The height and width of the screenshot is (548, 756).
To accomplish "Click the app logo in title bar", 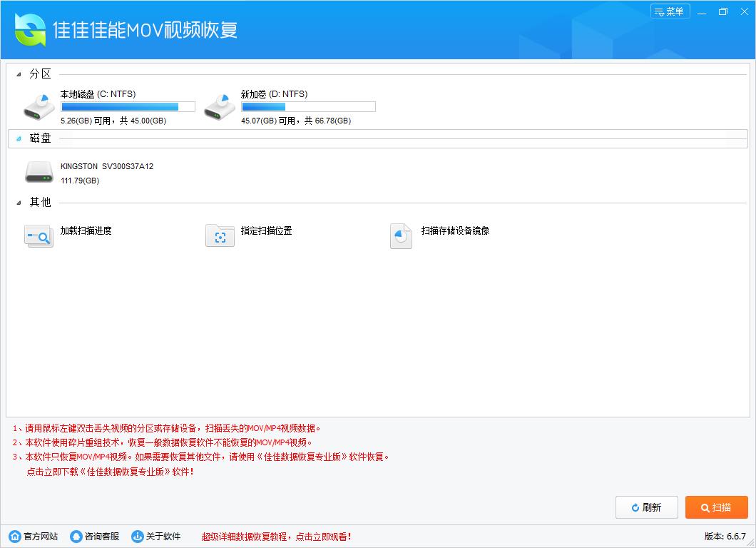I will pyautogui.click(x=30, y=29).
